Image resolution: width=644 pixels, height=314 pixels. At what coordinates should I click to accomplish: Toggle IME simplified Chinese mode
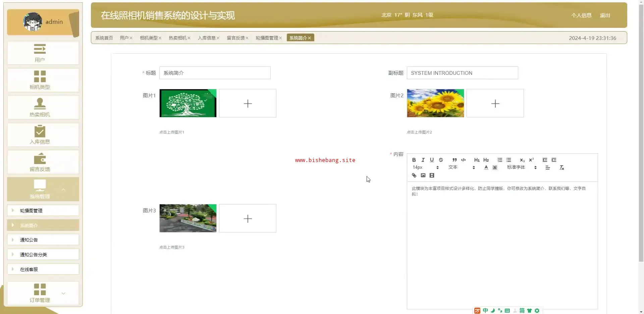(522, 311)
